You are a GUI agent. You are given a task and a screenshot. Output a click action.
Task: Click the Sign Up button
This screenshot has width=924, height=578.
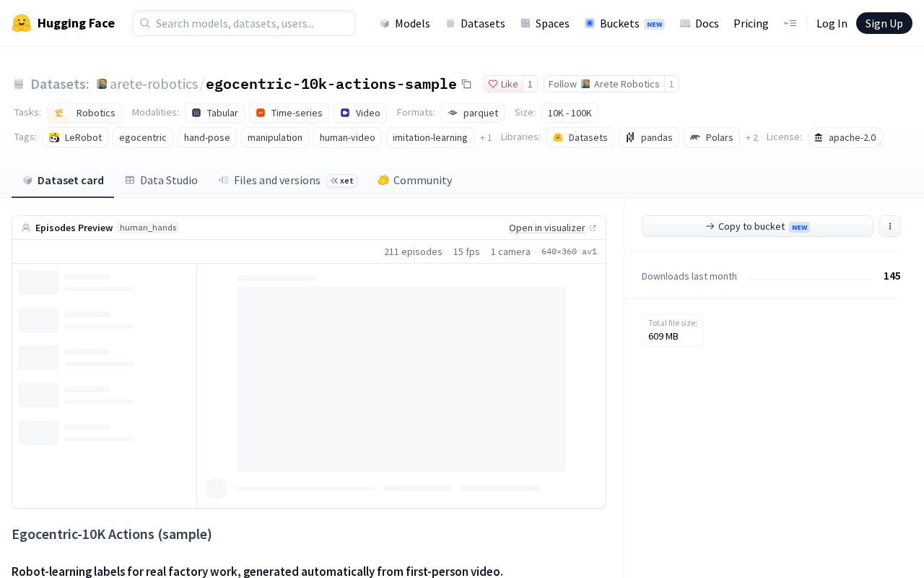coord(884,23)
